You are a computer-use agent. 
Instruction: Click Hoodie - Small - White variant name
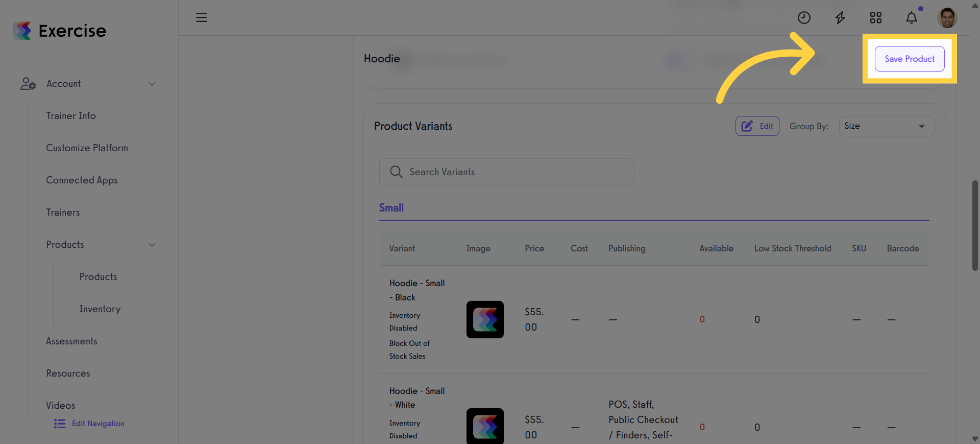pos(417,398)
